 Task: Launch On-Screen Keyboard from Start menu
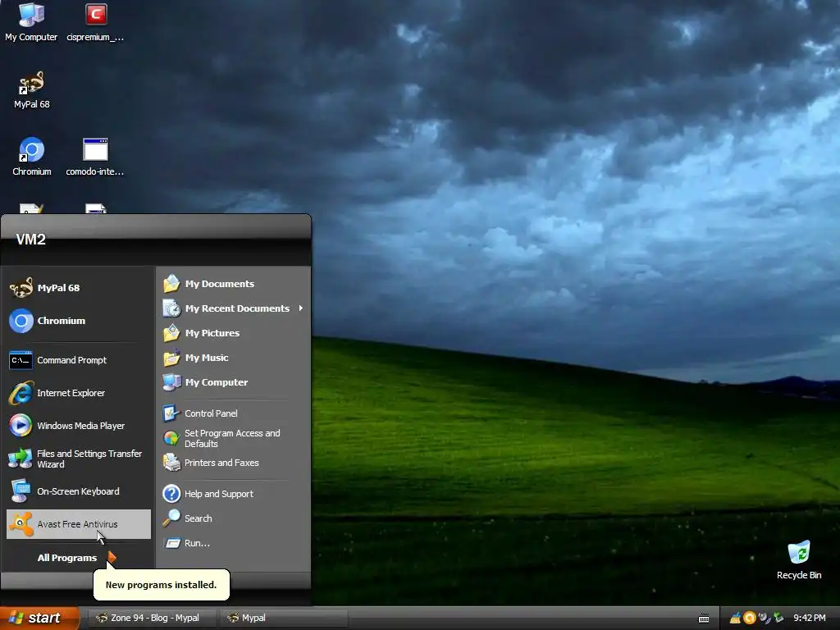click(78, 491)
